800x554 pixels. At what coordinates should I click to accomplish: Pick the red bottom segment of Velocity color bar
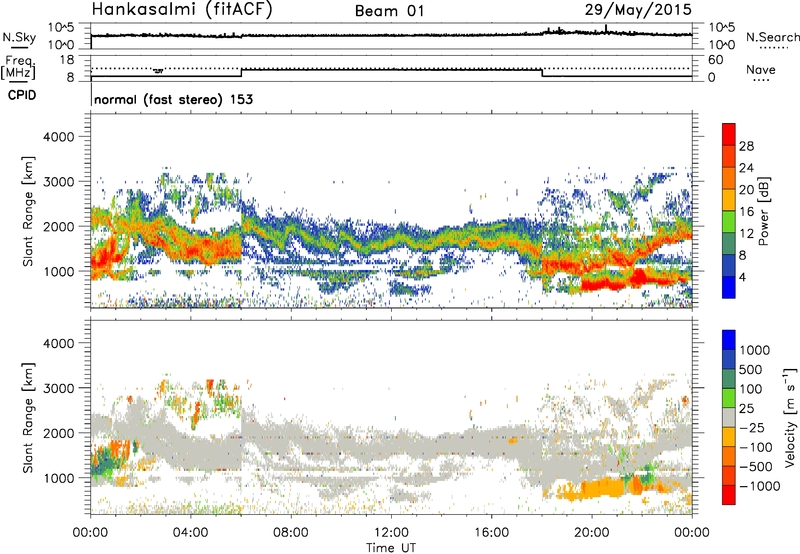(x=729, y=495)
